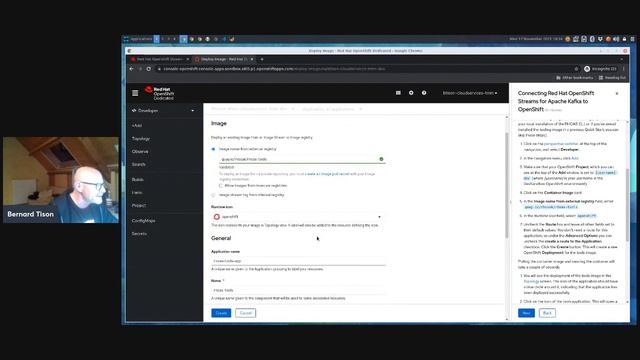Click the Name input field
This screenshot has height=360, width=640.
click(298, 290)
